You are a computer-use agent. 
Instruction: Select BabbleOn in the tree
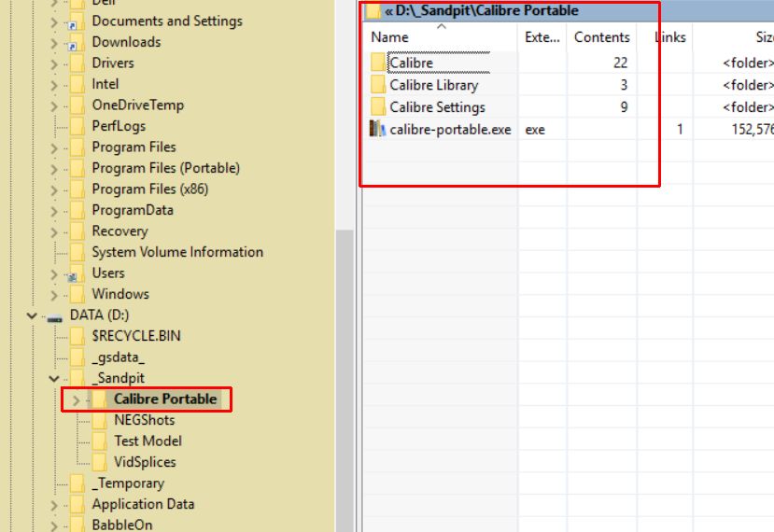point(122,525)
